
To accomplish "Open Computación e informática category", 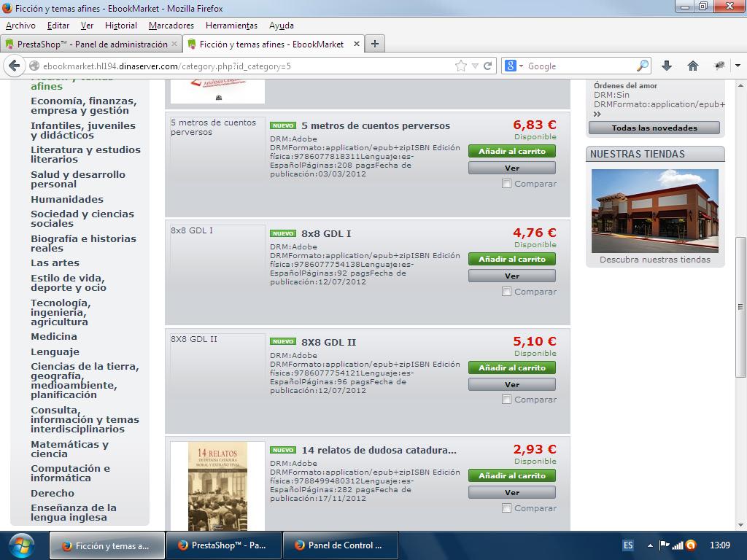I will point(70,472).
